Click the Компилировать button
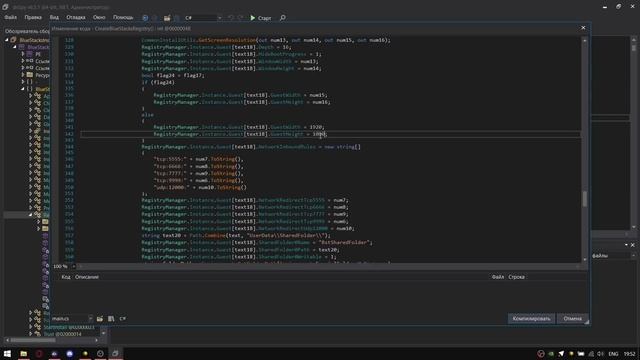This screenshot has height=360, width=640. pos(531,319)
